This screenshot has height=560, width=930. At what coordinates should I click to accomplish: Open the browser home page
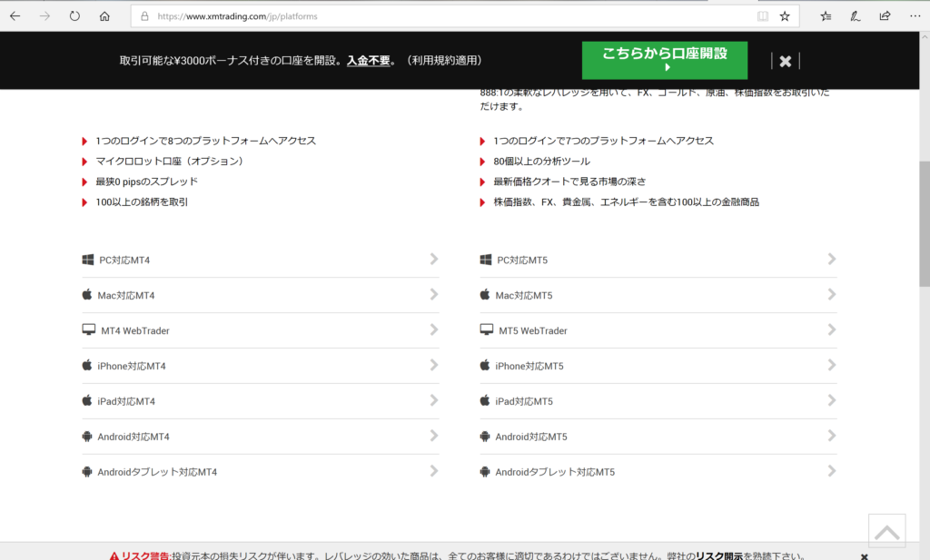pos(104,16)
